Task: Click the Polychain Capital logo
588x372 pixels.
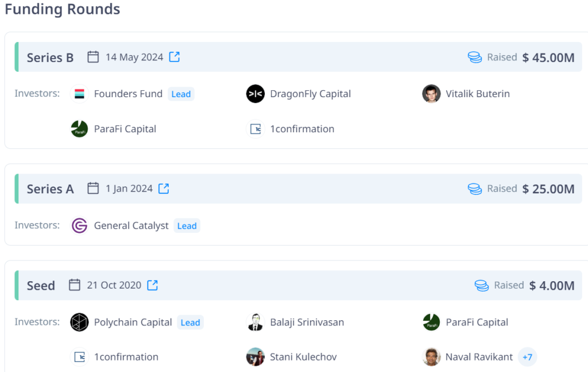Action: coord(79,322)
